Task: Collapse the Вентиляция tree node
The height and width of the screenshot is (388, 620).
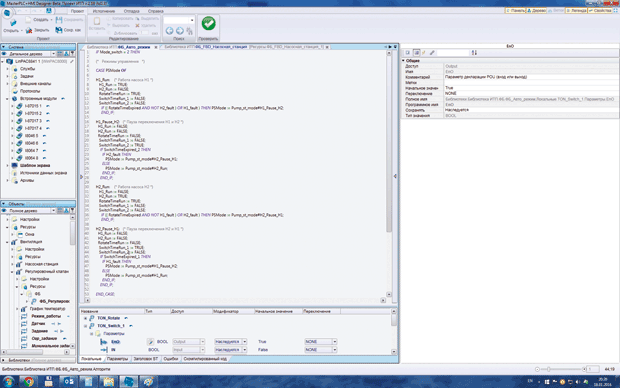Action: click(x=7, y=242)
